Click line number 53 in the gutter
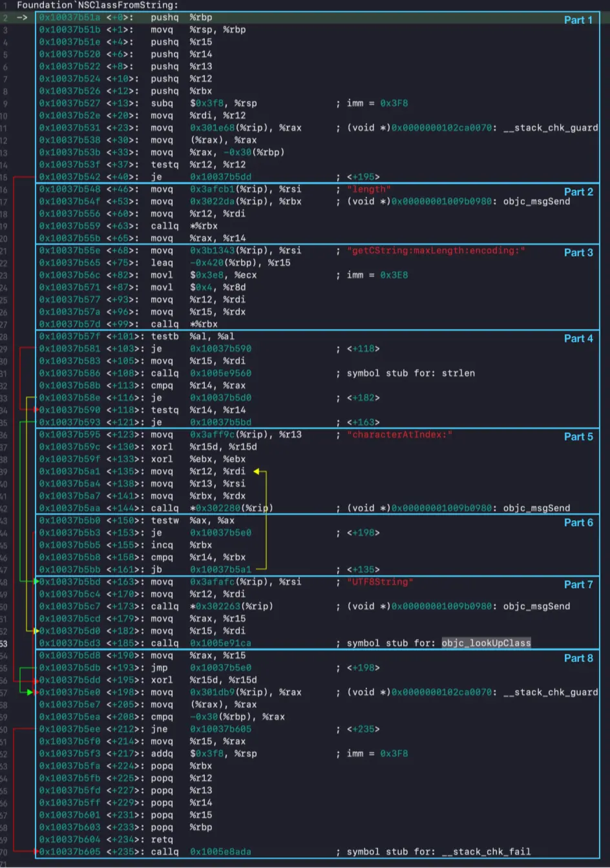This screenshot has width=610, height=868. [4, 643]
